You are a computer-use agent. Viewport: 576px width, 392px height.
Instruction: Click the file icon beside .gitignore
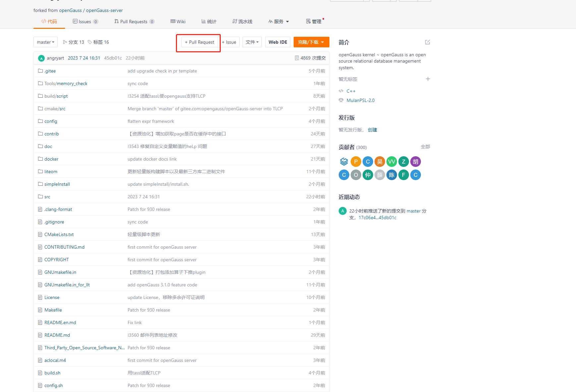40,222
